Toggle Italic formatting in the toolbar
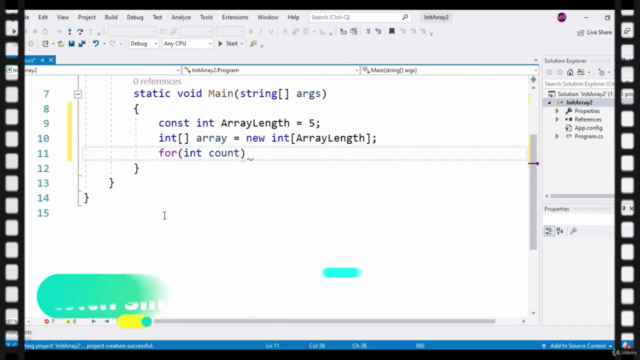 point(261,31)
